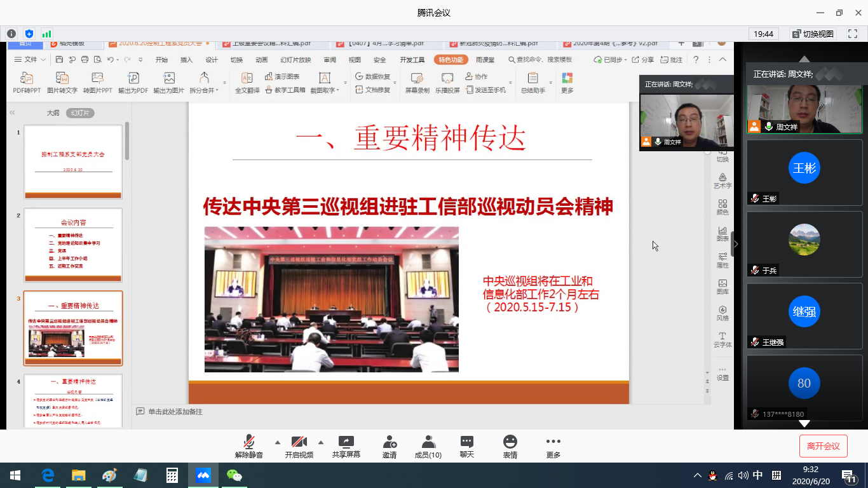The image size is (868, 488).
Task: Select slide 2 会议内容 thumbnail
Action: click(73, 245)
